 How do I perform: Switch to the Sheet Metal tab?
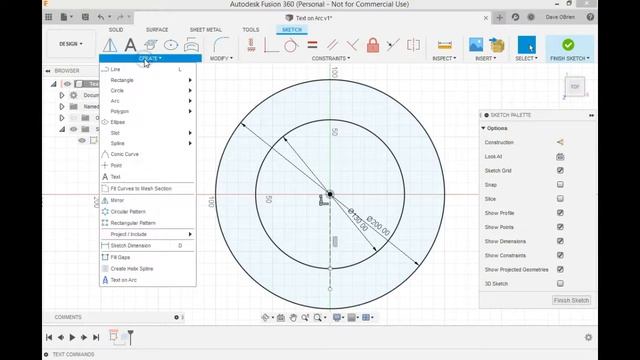[206, 30]
